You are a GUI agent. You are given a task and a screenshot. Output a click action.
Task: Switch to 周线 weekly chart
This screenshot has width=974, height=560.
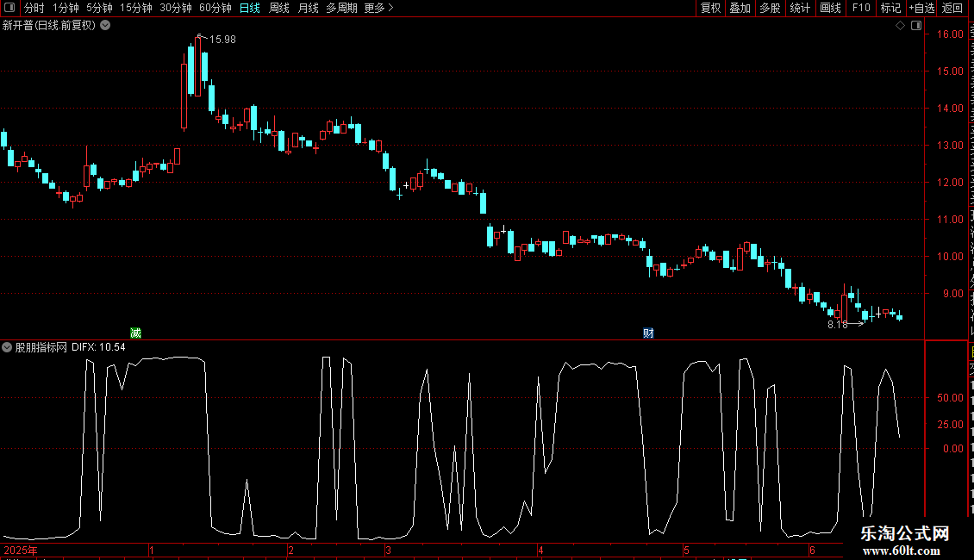(279, 8)
